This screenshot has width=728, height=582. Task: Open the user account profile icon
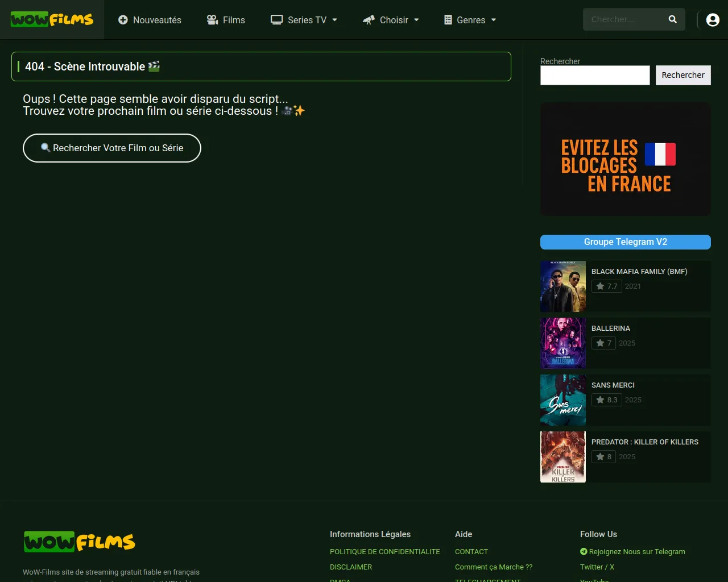(x=713, y=20)
